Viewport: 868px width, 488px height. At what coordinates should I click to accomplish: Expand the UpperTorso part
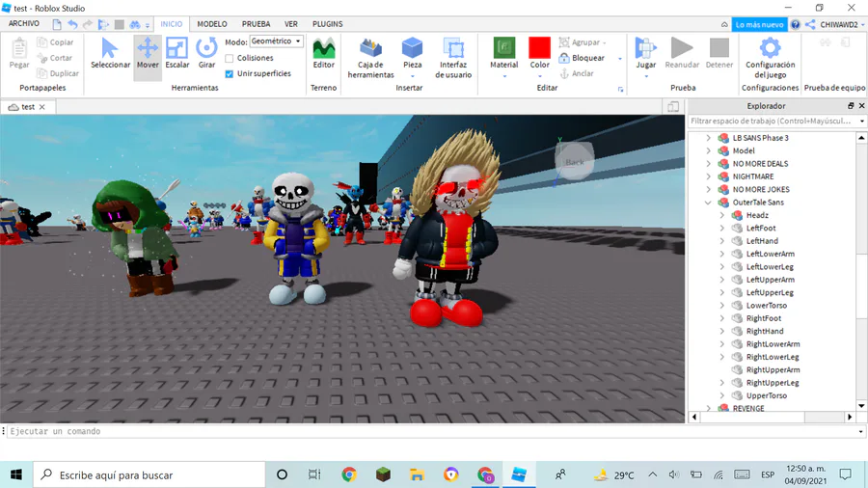721,395
